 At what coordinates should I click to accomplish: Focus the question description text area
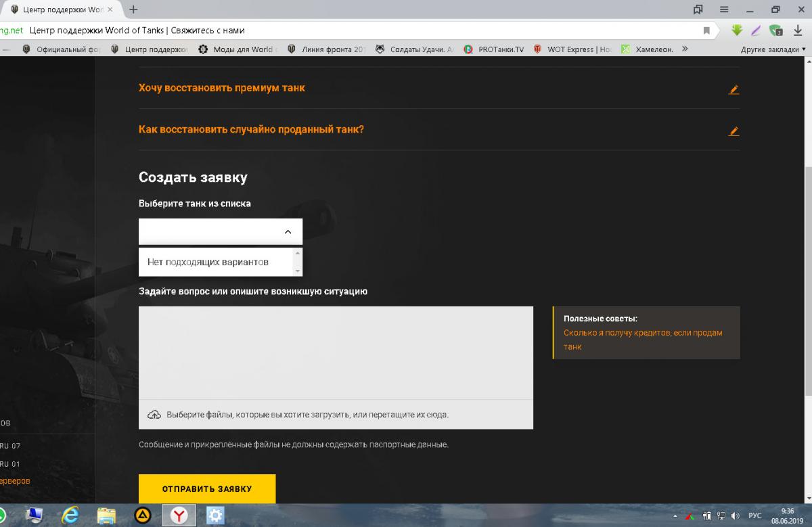[336, 352]
